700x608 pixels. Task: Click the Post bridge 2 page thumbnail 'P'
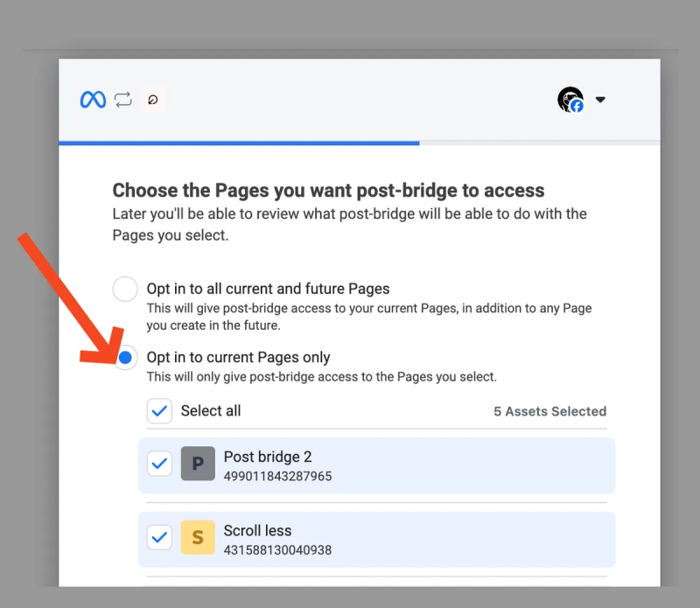point(198,464)
